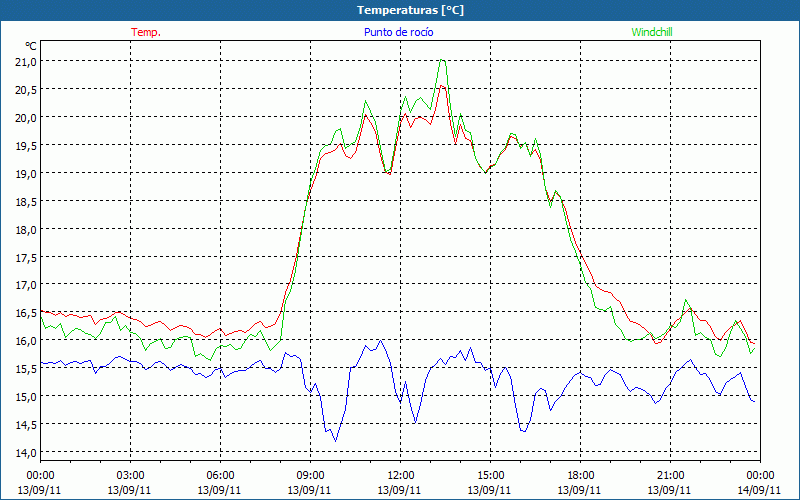Image resolution: width=800 pixels, height=500 pixels.
Task: Click the °C unit label on the axis
Action: tap(31, 46)
